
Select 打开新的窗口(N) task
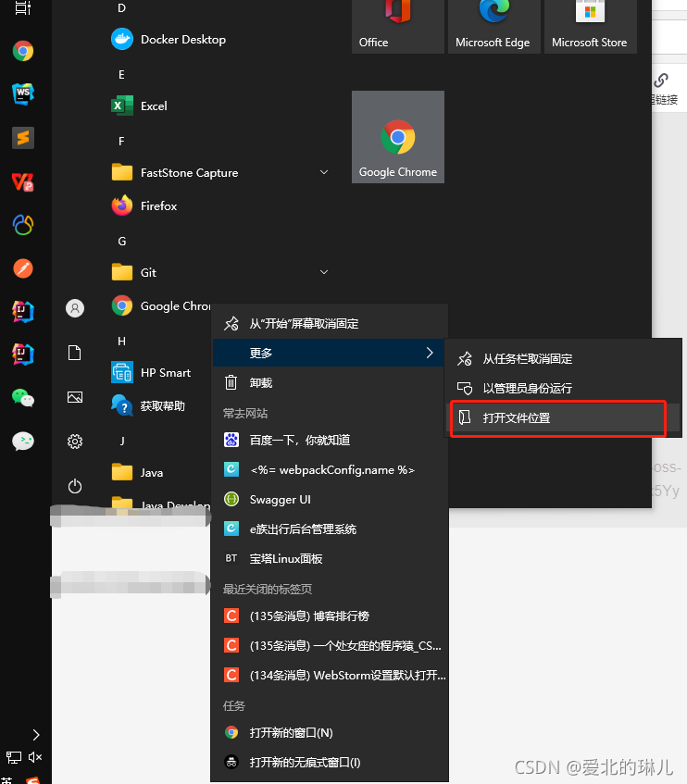coord(329,732)
